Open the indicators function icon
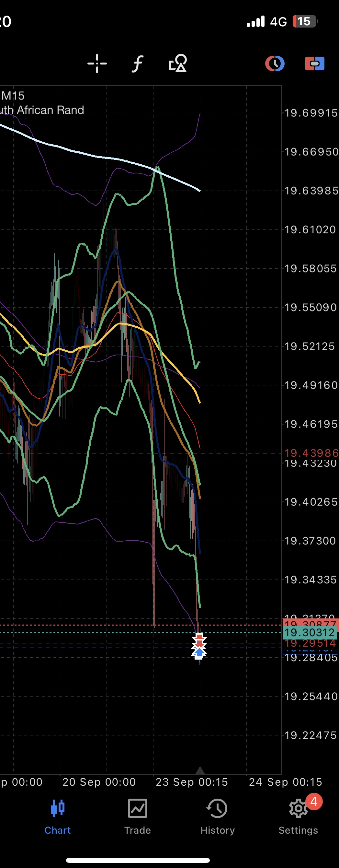Image resolution: width=339 pixels, height=868 pixels. [137, 64]
